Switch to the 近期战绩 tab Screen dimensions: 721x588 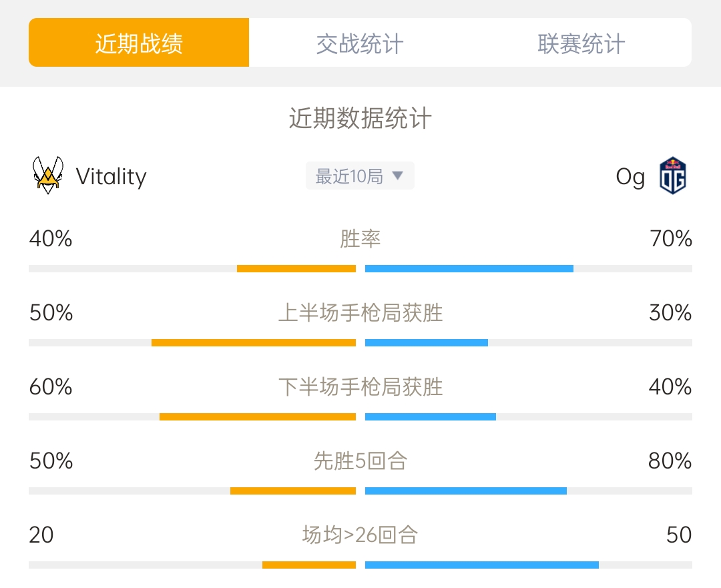tap(139, 43)
